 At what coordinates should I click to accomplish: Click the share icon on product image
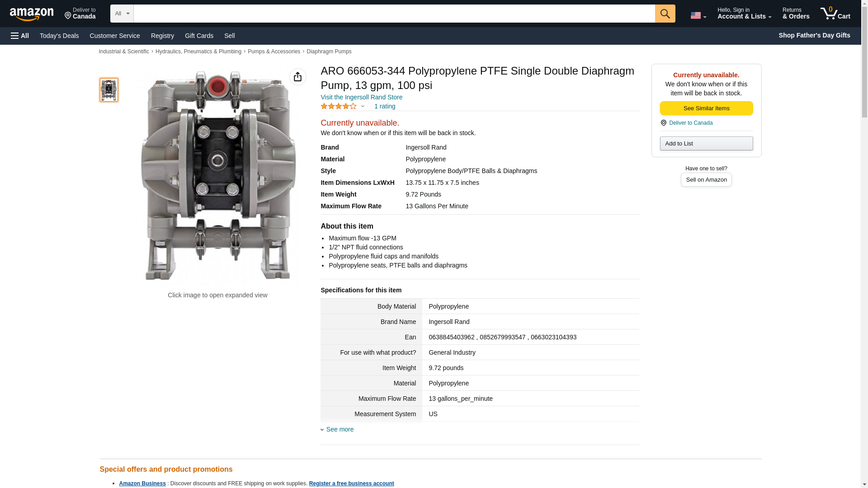point(297,77)
